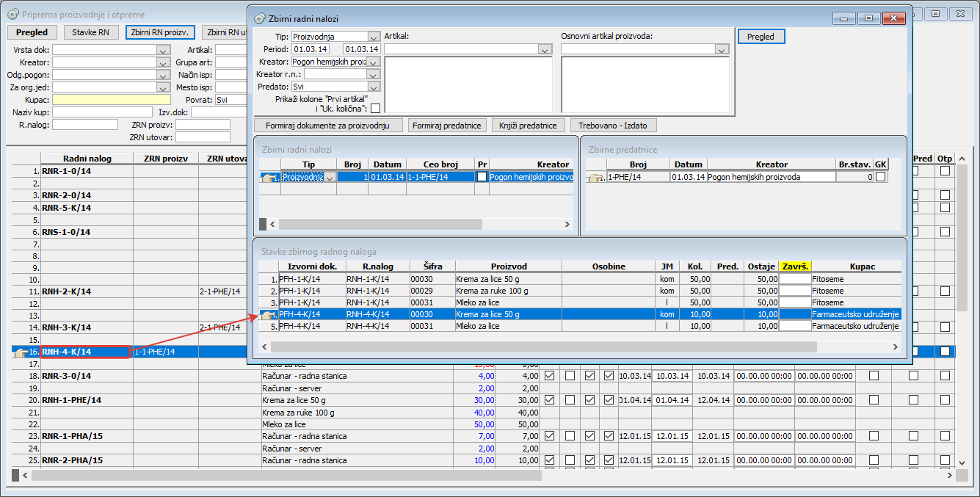The height and width of the screenshot is (497, 980).
Task: Switch to the Zbirni RN proizv. tab
Action: click(161, 32)
